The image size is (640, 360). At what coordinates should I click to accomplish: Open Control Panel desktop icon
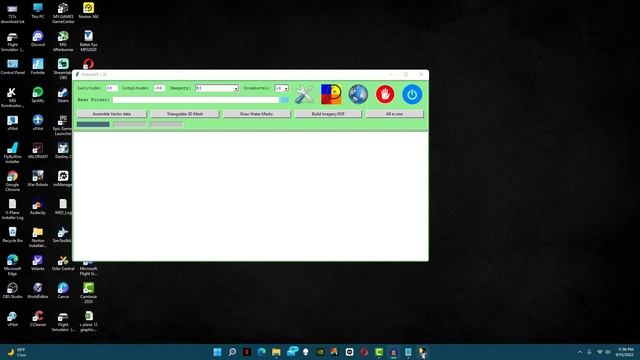13,67
